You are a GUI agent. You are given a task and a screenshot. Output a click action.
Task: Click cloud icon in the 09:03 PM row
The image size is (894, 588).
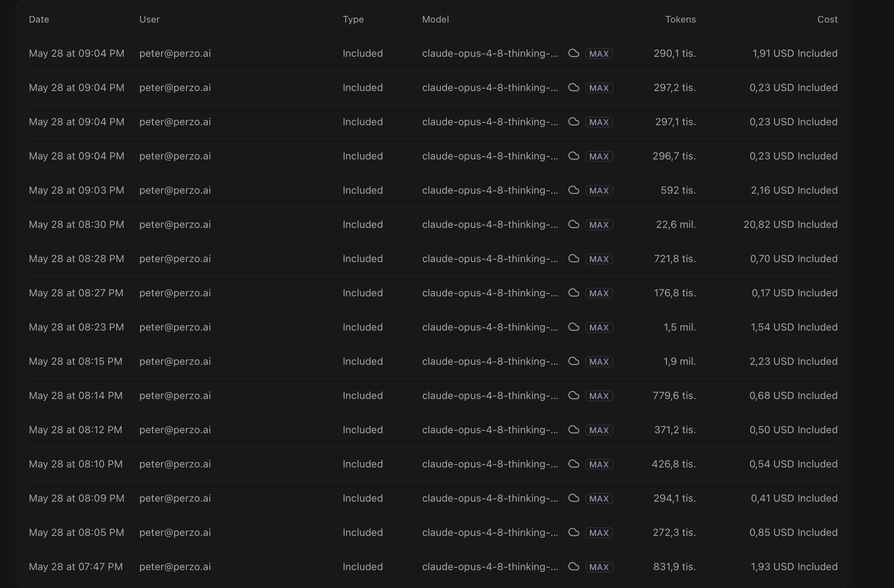tap(573, 190)
